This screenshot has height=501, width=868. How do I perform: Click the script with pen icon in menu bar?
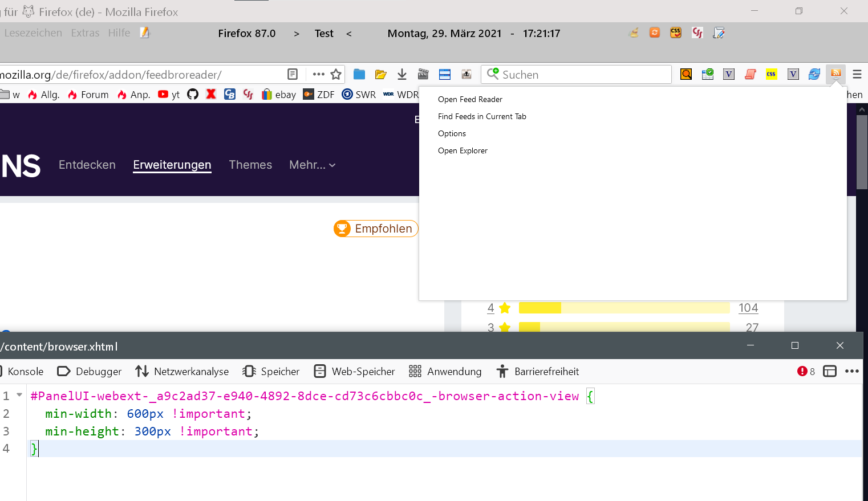click(719, 33)
